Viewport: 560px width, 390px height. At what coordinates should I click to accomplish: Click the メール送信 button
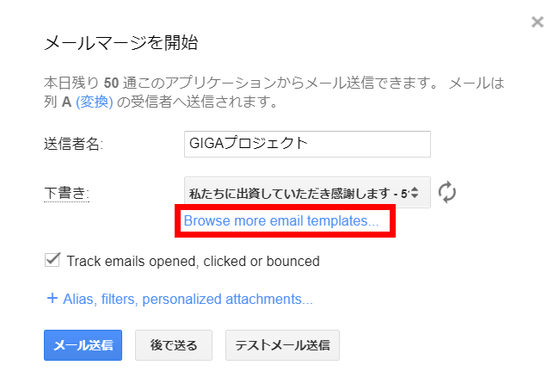pyautogui.click(x=83, y=345)
